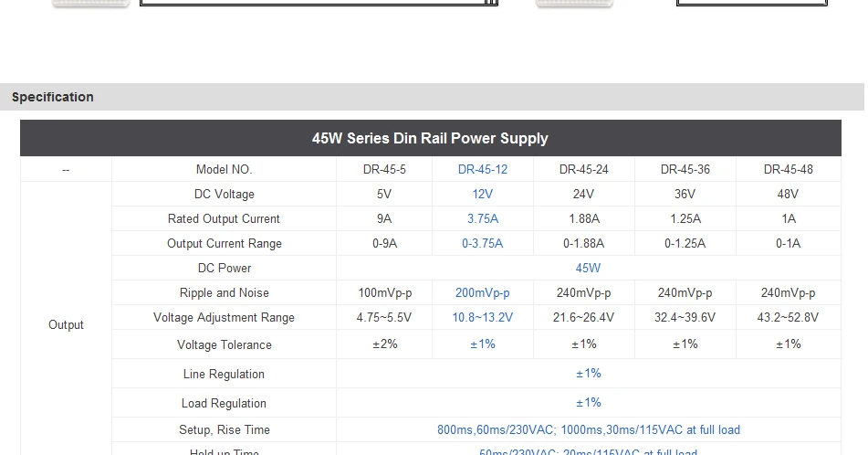
Task: Click the 45W Series Din Rail title
Action: click(430, 138)
